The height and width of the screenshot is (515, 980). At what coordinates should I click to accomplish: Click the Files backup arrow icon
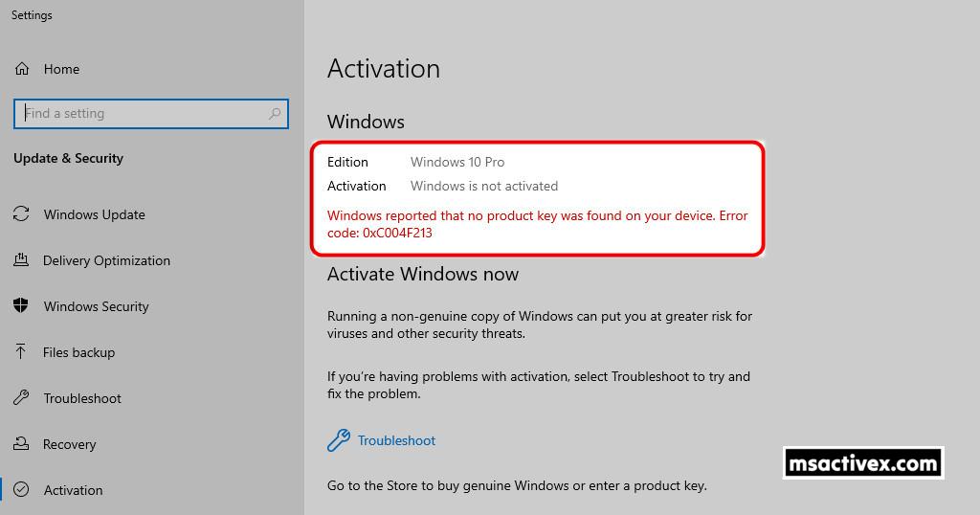[21, 352]
